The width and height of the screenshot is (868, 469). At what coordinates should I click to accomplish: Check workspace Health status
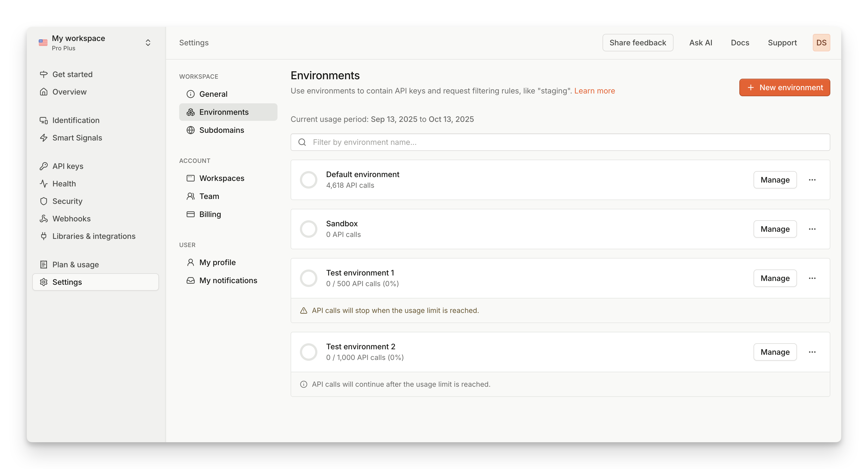(64, 183)
